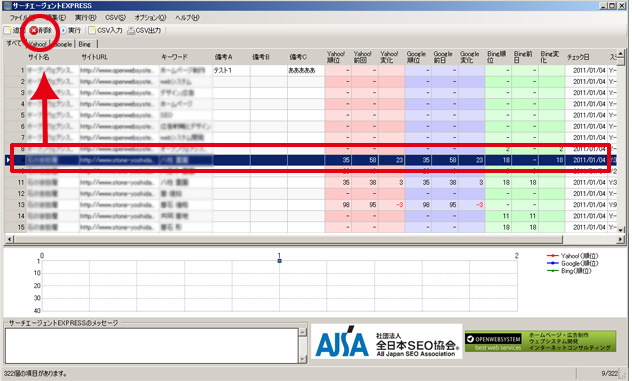Click the Bing(順位) legend entry
Viewport: 632px width, 381px height.
569,271
